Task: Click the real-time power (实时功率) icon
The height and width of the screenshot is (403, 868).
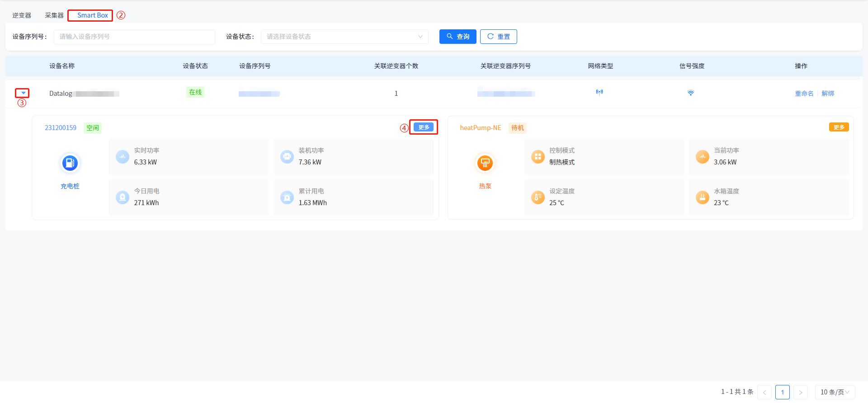Action: [x=123, y=157]
